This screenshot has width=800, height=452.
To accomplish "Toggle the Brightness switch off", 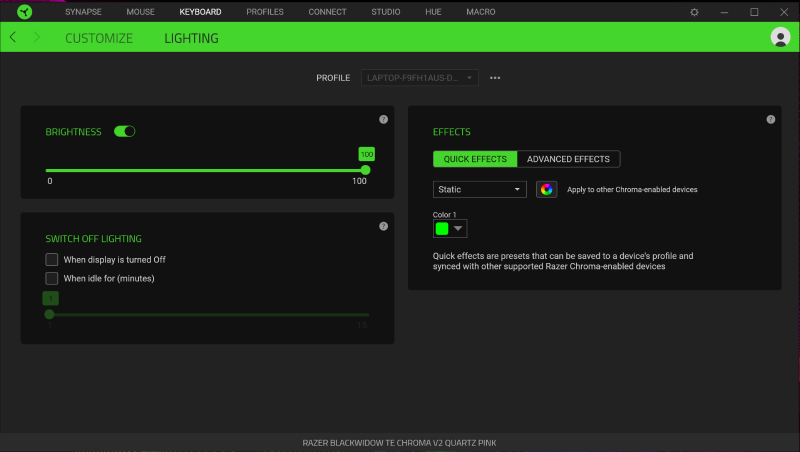I will point(124,132).
